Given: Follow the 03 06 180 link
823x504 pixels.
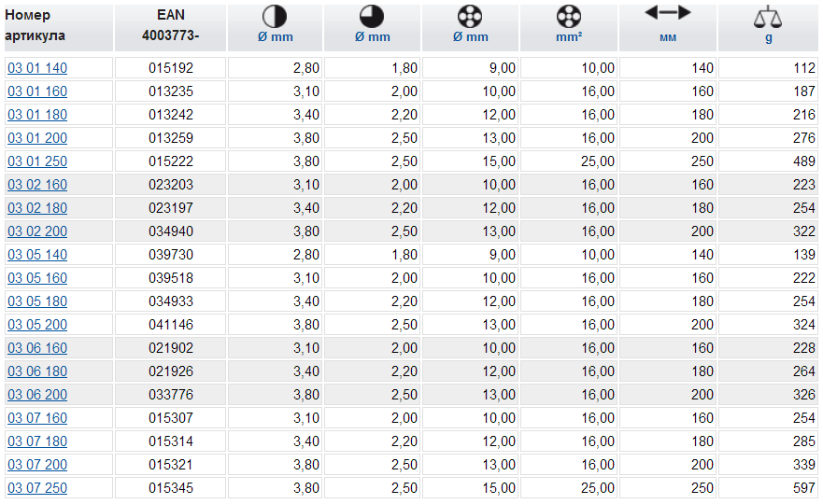Looking at the screenshot, I should click(x=37, y=371).
